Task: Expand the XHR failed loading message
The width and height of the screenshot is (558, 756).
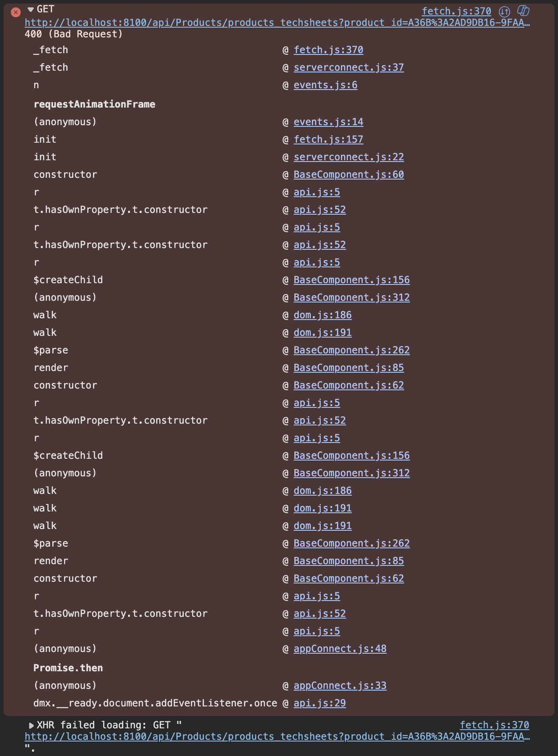Action: click(31, 725)
